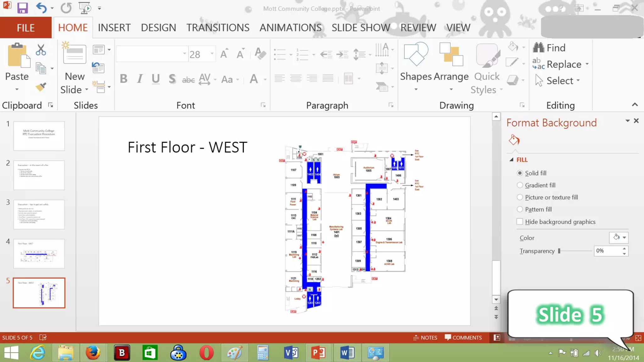Check Hide background graphics
This screenshot has width=644, height=362.
520,222
